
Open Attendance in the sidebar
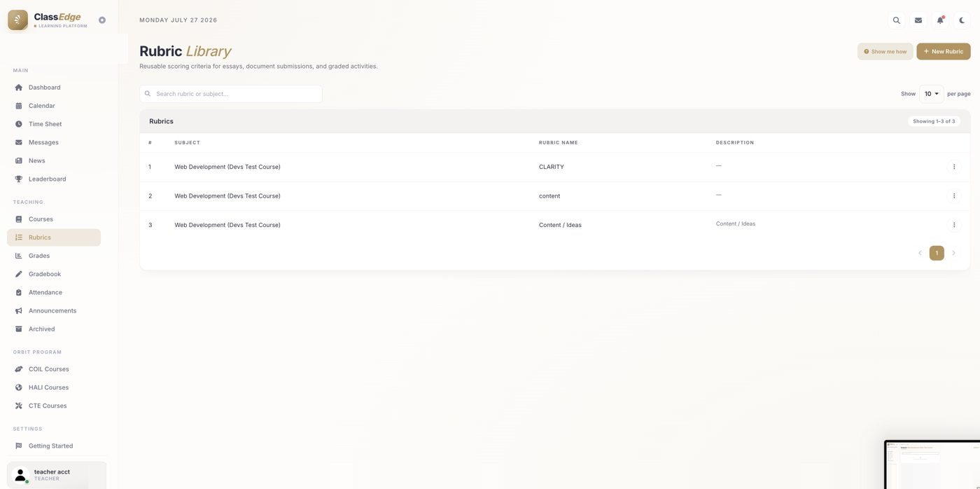(x=54, y=292)
